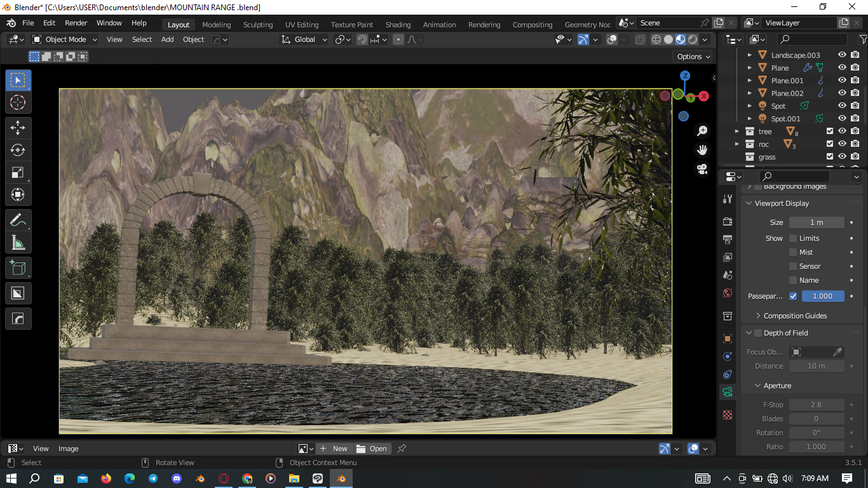Click the Pan view hand icon

tap(702, 150)
